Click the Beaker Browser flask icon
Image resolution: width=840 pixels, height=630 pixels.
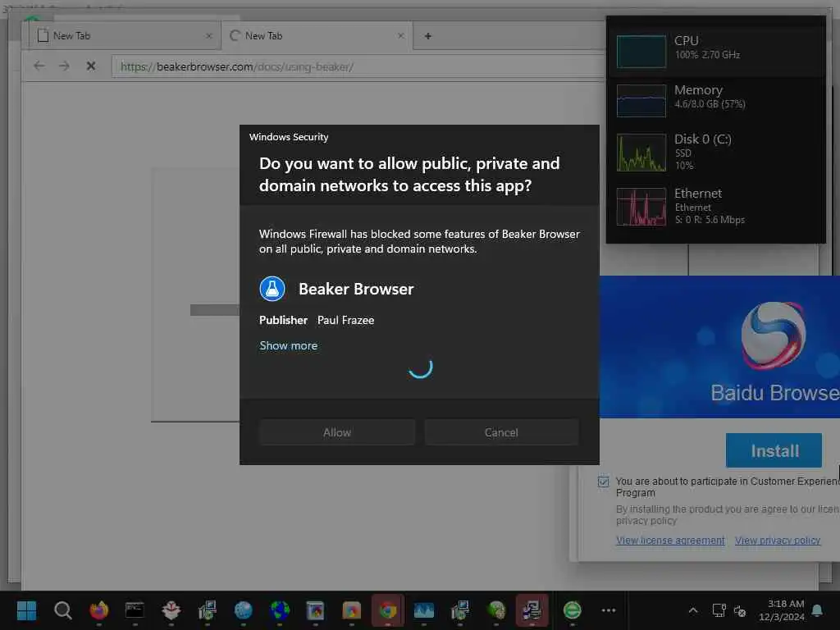(272, 289)
